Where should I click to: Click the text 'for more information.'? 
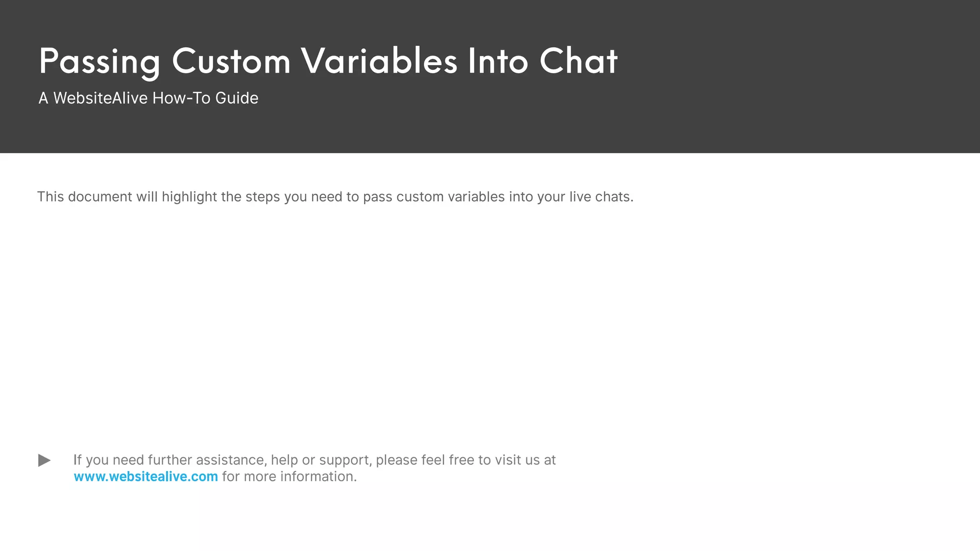coord(290,477)
